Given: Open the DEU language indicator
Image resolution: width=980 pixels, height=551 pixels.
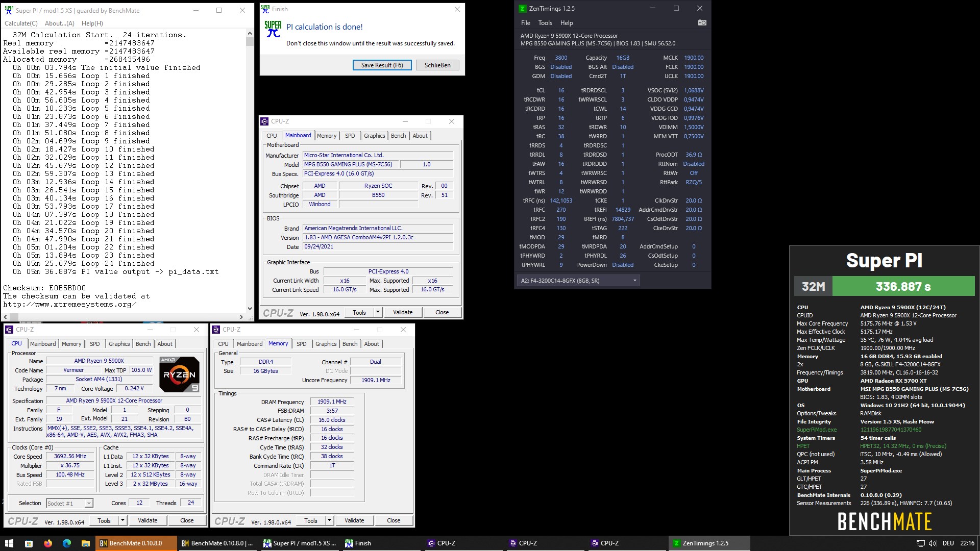Looking at the screenshot, I should [948, 543].
